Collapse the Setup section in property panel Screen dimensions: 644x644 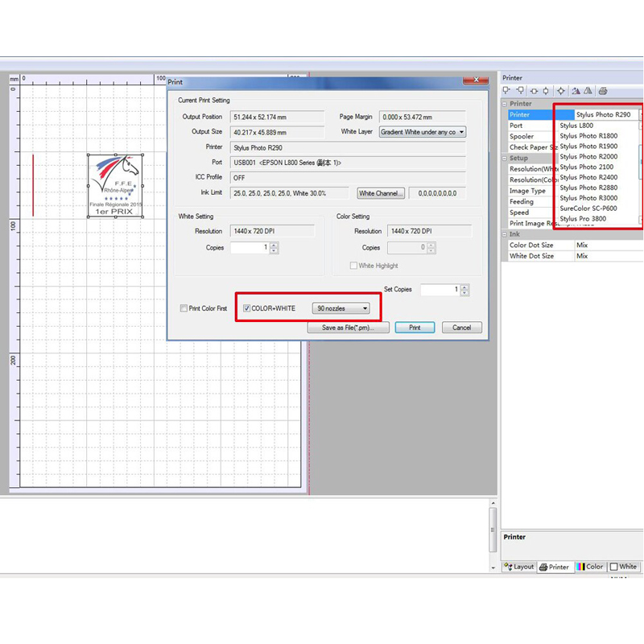505,158
